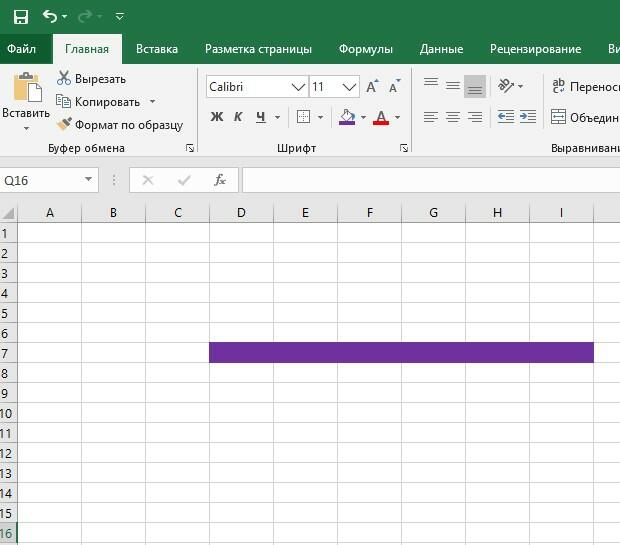The width and height of the screenshot is (620, 545).
Task: Select column A header
Action: [49, 213]
